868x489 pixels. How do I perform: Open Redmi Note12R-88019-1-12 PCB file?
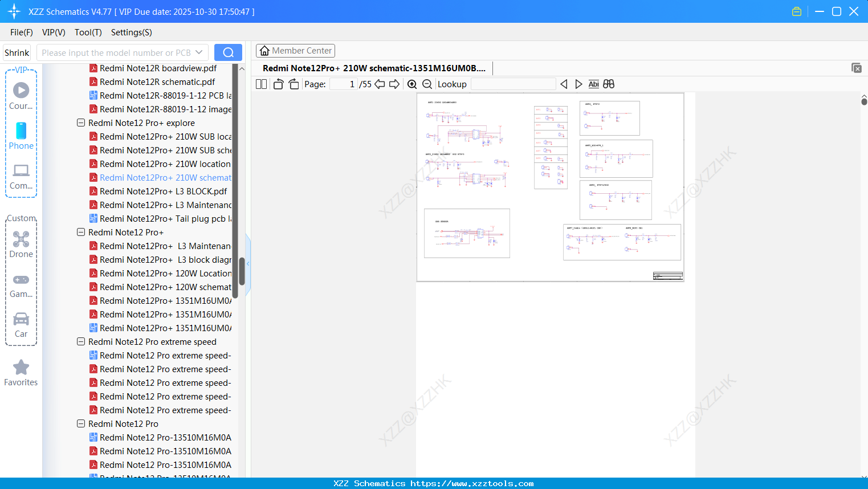coord(161,96)
